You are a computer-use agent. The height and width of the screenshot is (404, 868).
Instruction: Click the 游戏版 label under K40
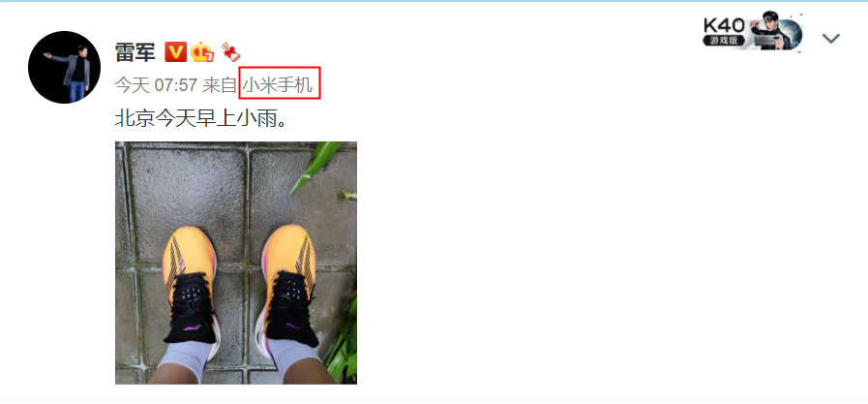click(x=724, y=40)
